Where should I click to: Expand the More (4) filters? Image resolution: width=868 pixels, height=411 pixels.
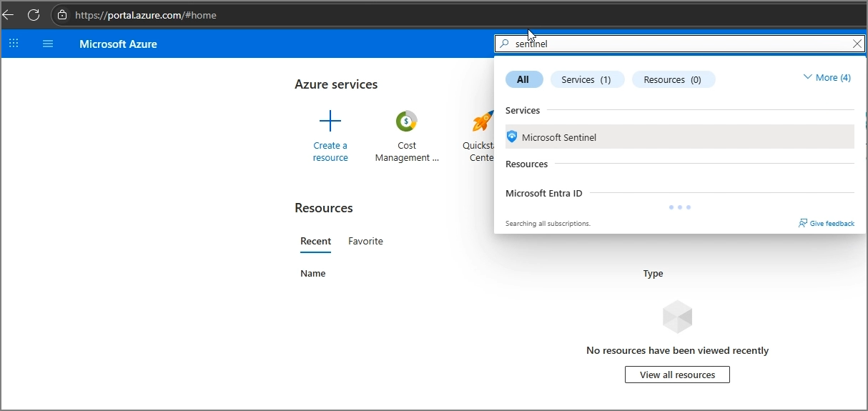point(827,77)
